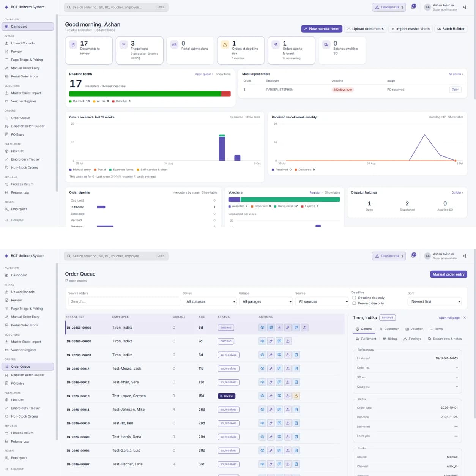Switch to Customer tab in detail panel
The image size is (476, 476).
(389, 329)
